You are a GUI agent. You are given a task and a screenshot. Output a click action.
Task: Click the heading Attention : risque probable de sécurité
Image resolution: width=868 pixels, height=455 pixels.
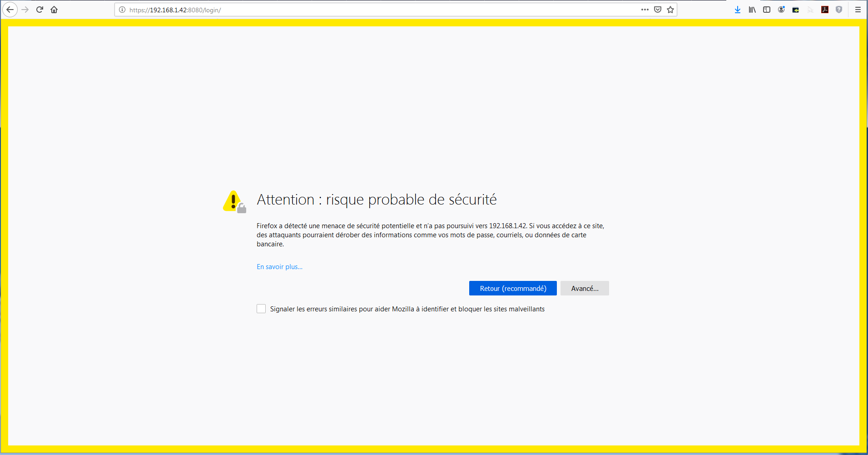[377, 200]
